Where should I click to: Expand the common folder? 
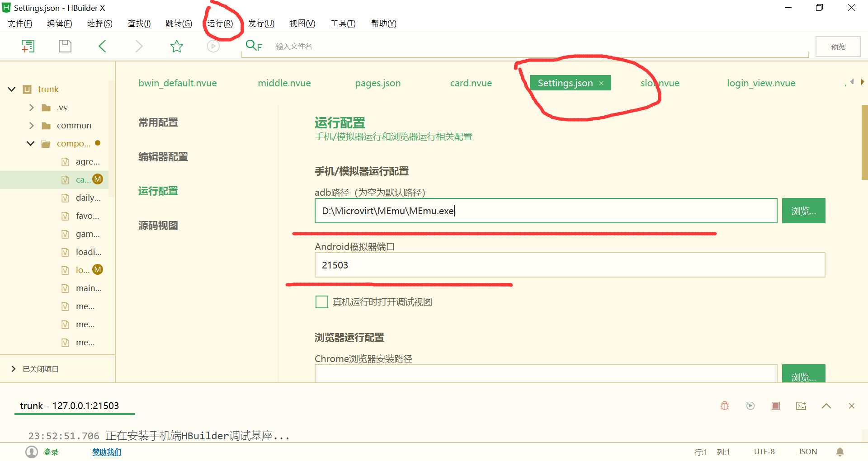(x=31, y=126)
